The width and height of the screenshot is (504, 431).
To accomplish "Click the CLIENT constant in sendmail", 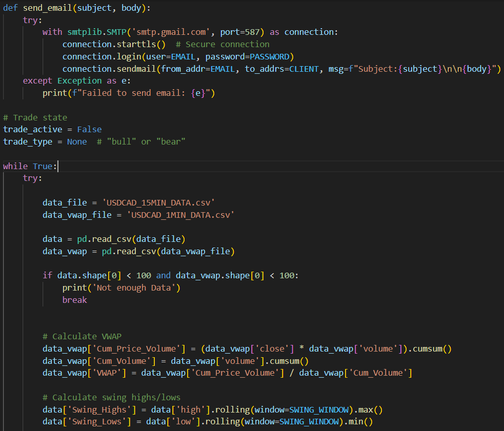I will click(304, 69).
